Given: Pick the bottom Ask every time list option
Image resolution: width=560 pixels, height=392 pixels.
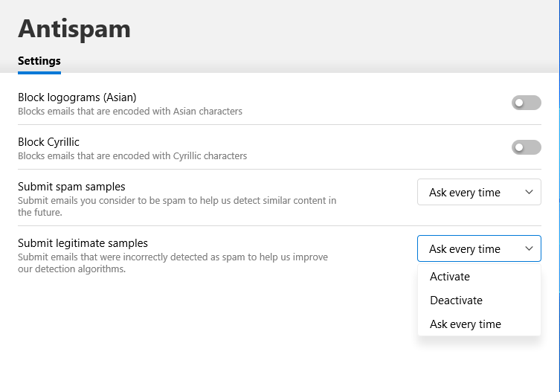Looking at the screenshot, I should click(x=466, y=324).
